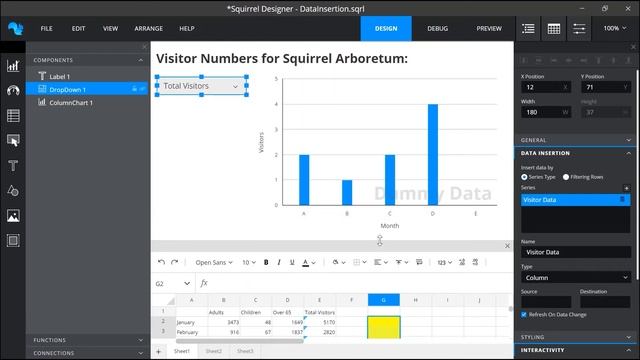
Task: Switch to Sheet2 tab
Action: click(x=213, y=351)
